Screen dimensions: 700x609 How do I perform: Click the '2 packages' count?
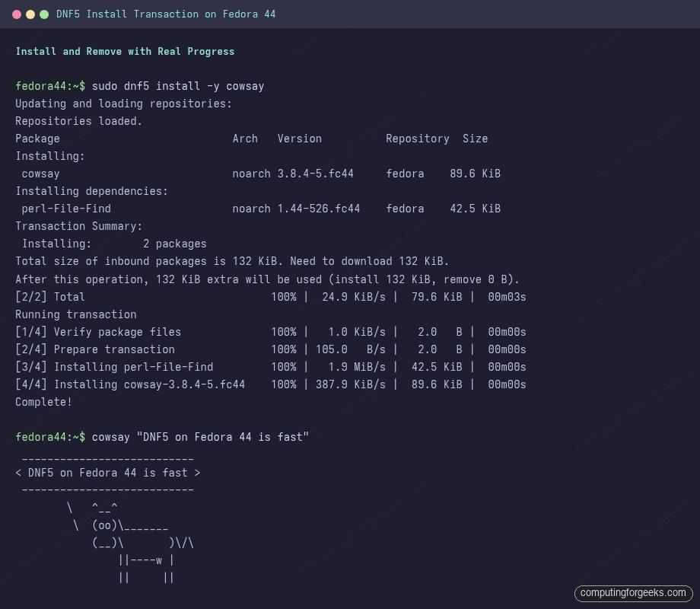174,244
